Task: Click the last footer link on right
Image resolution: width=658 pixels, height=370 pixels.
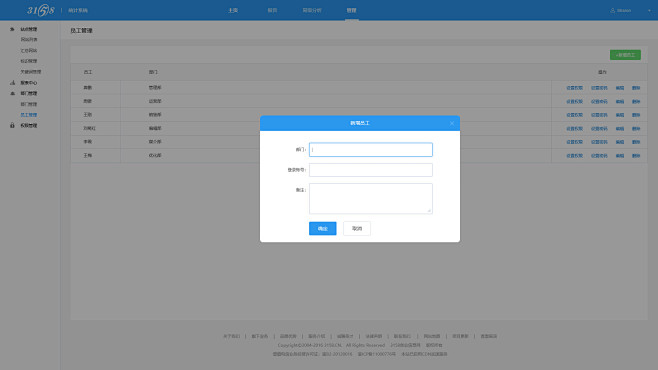Action: point(488,336)
